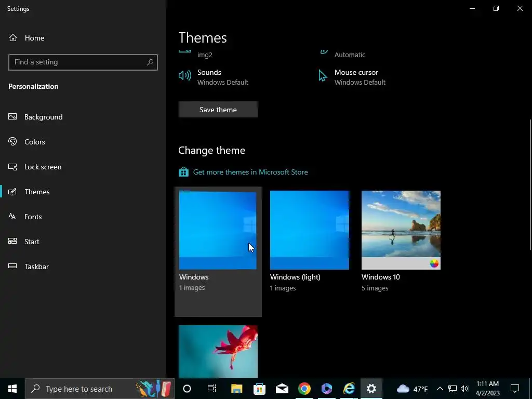This screenshot has height=399, width=532.
Task: Open File Explorer from taskbar
Action: [x=237, y=389]
